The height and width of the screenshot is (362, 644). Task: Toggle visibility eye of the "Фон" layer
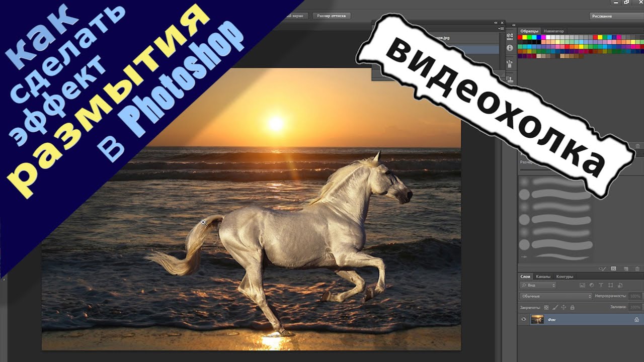[x=524, y=319]
